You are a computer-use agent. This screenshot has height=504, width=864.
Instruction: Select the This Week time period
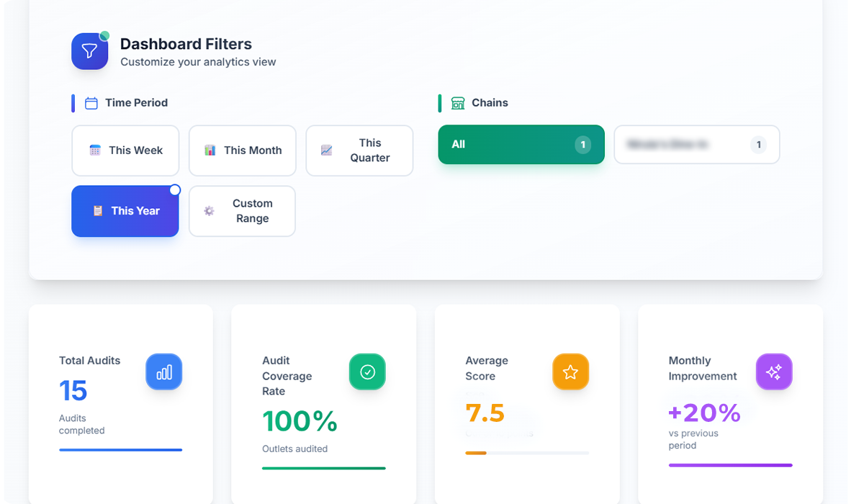click(125, 150)
